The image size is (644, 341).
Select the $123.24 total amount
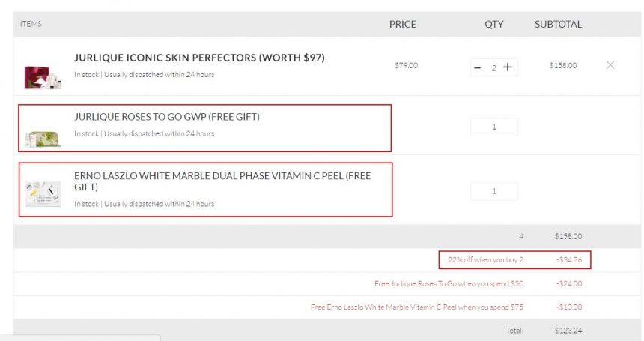point(568,331)
